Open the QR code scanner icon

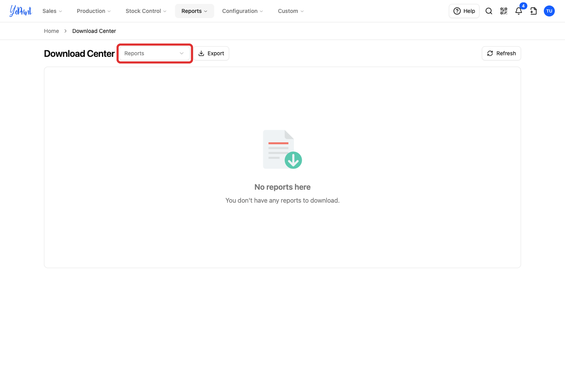(504, 11)
